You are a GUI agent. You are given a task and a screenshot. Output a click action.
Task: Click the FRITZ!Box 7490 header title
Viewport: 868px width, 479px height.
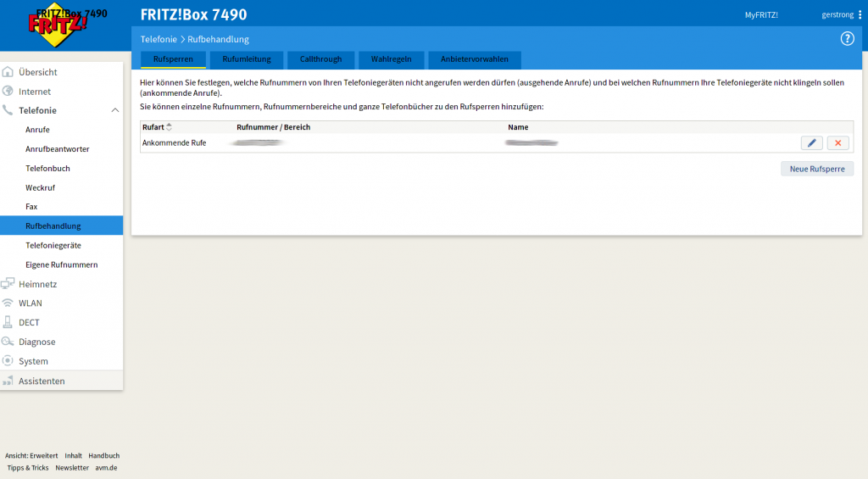coord(194,15)
